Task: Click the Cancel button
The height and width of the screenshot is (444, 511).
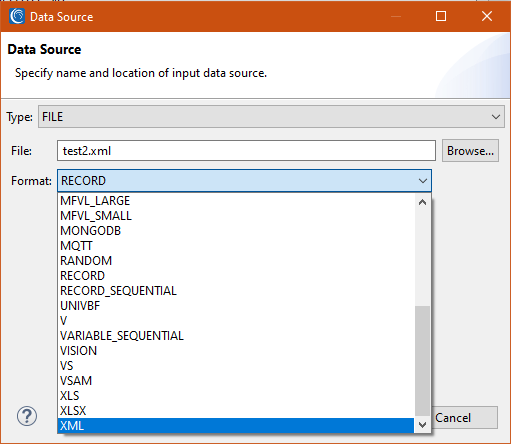Action: pyautogui.click(x=465, y=418)
